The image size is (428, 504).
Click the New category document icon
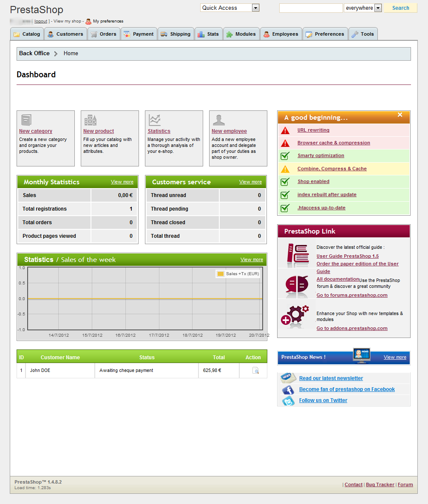point(26,120)
